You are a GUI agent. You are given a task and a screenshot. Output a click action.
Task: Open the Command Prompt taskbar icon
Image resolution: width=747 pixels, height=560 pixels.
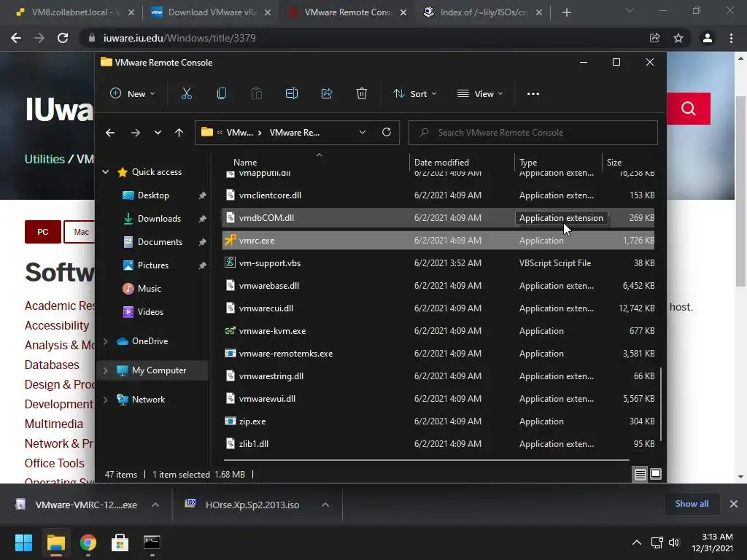[152, 542]
